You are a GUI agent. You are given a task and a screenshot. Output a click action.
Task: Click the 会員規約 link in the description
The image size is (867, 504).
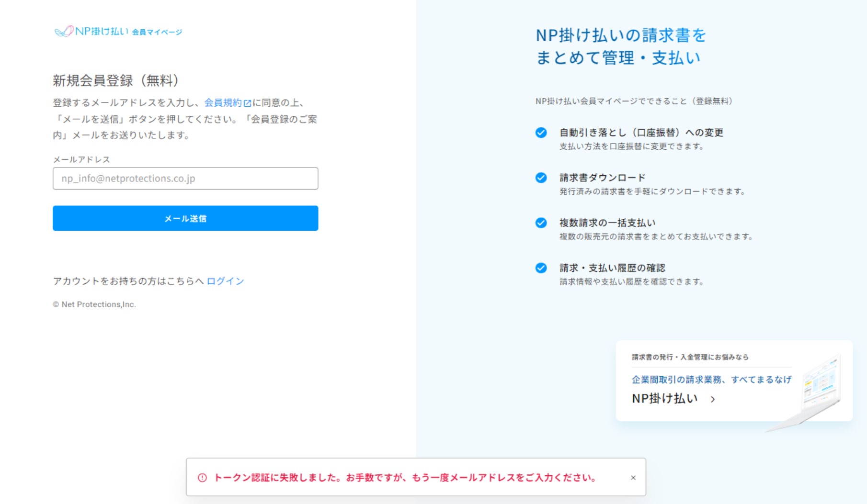tap(224, 102)
